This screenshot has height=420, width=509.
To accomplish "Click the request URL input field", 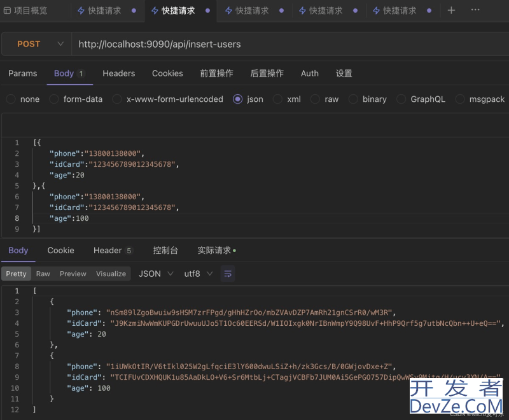I will (286, 44).
